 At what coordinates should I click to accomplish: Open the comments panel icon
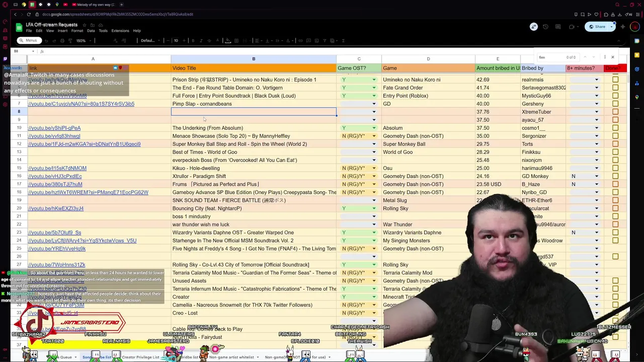[558, 27]
